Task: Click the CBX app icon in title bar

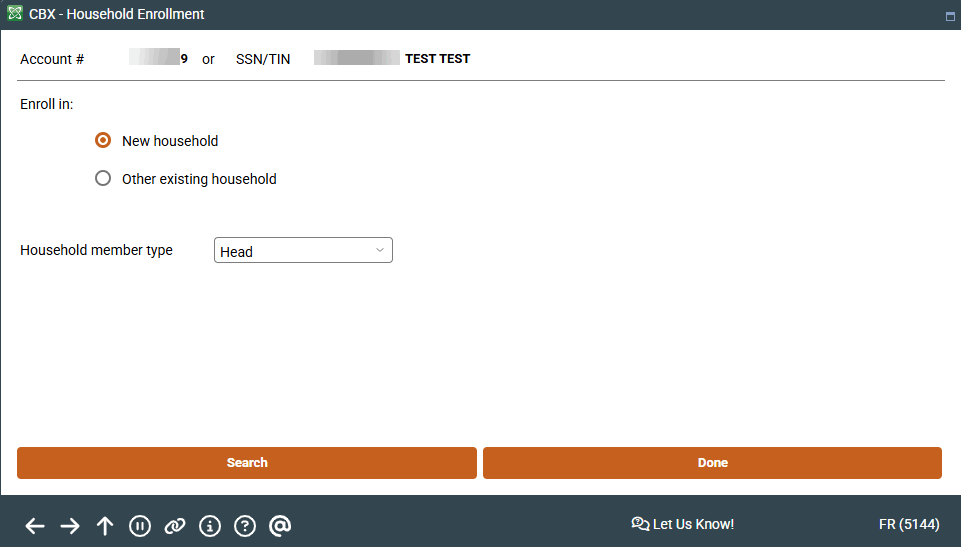Action: 15,14
